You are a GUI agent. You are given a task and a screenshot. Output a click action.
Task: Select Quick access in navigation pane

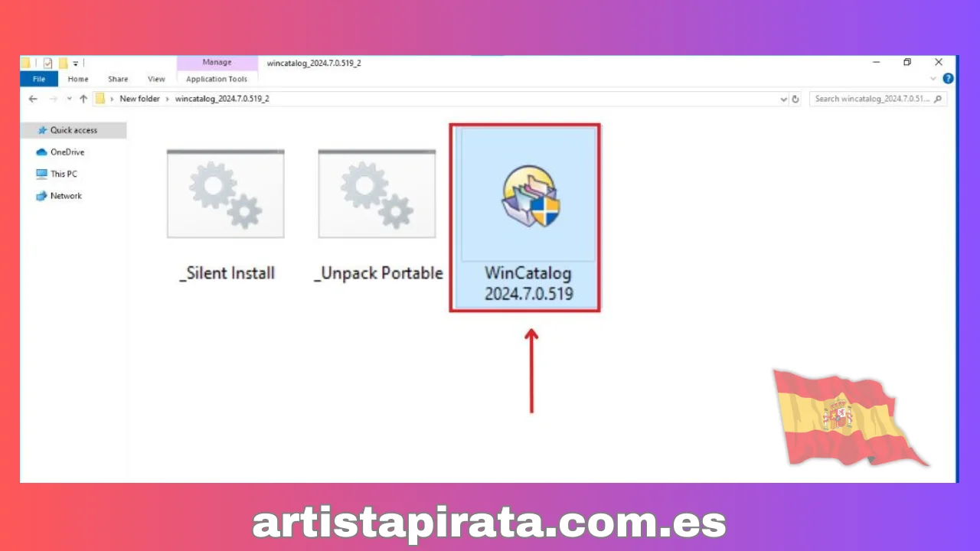pyautogui.click(x=73, y=130)
